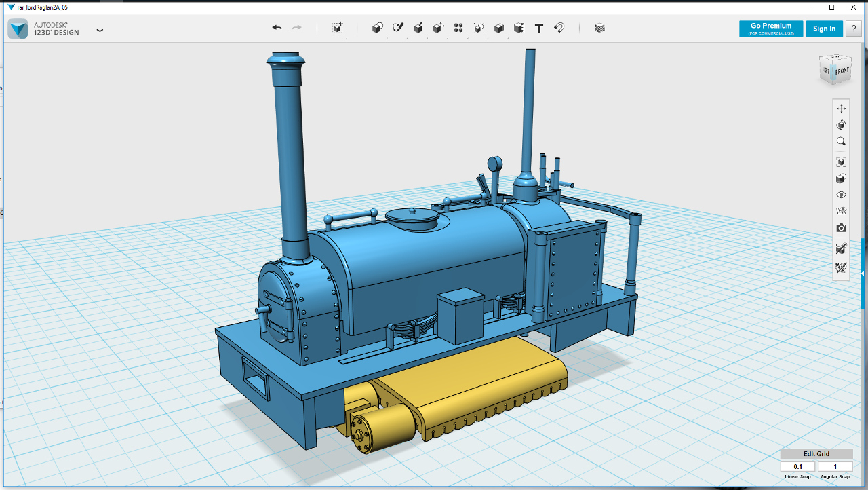Open the Grouping tools menu

(x=479, y=28)
